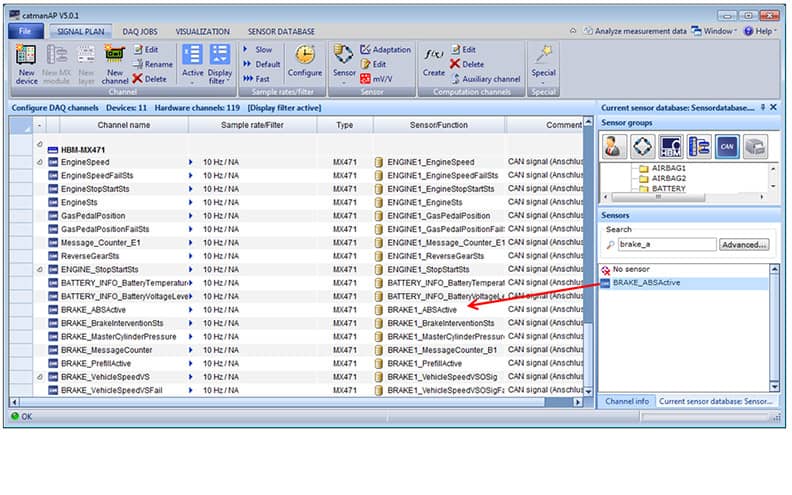
Task: Click the channel table horizontal scrollbar
Action: [x=296, y=402]
